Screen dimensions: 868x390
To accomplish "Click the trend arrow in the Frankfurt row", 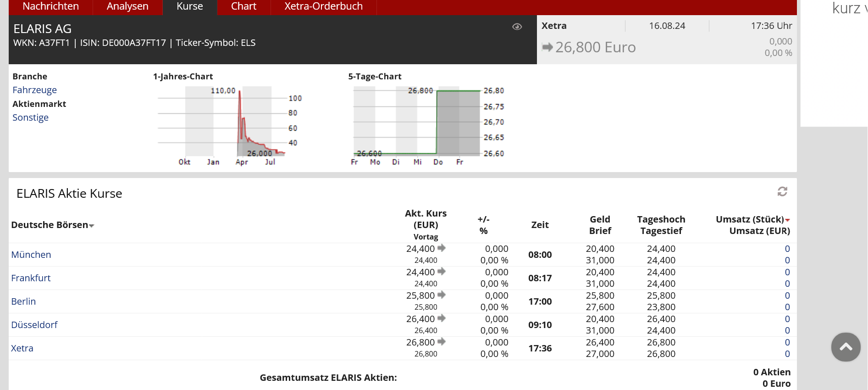I will [442, 272].
